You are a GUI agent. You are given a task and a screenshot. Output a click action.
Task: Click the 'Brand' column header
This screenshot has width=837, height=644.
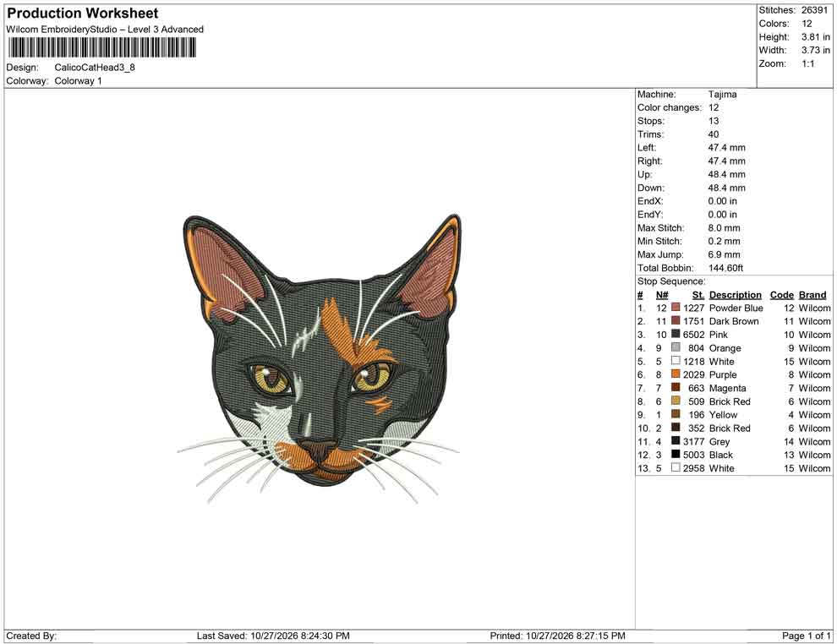pyautogui.click(x=812, y=295)
